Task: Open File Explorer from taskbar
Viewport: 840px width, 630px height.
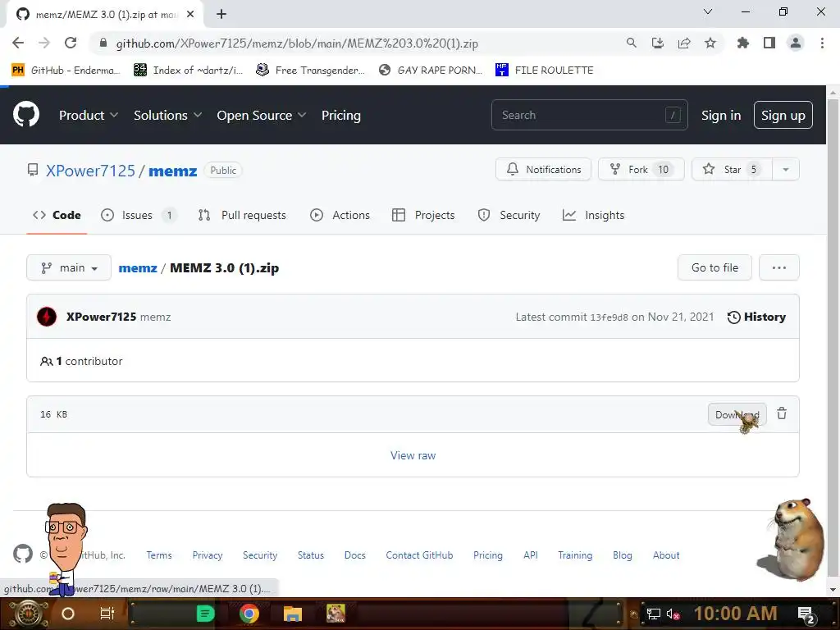Action: point(293,614)
